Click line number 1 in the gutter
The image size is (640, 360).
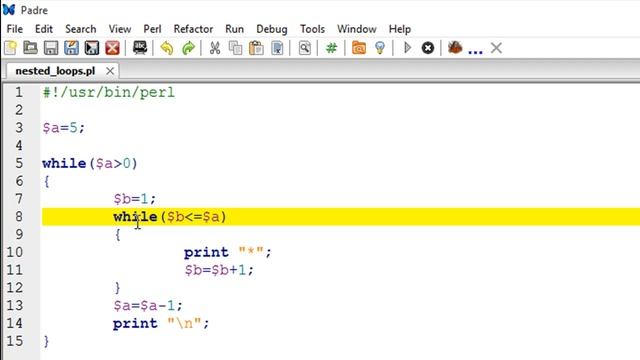click(x=19, y=93)
